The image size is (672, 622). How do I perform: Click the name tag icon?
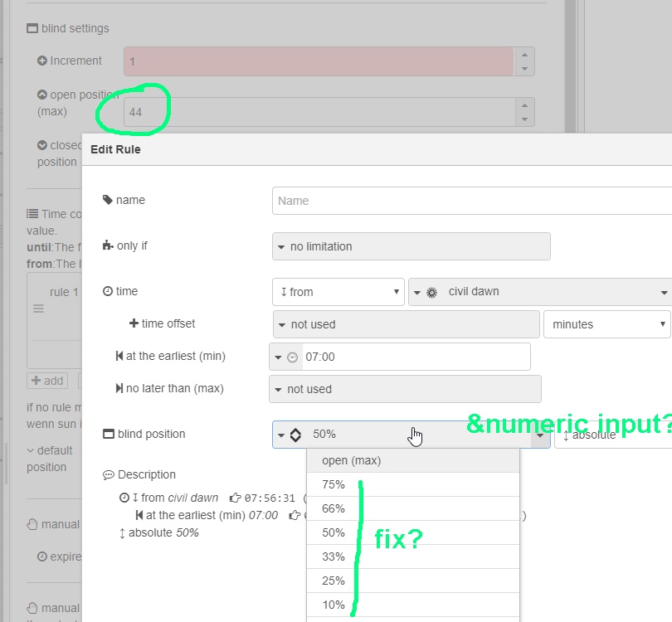pyautogui.click(x=107, y=200)
